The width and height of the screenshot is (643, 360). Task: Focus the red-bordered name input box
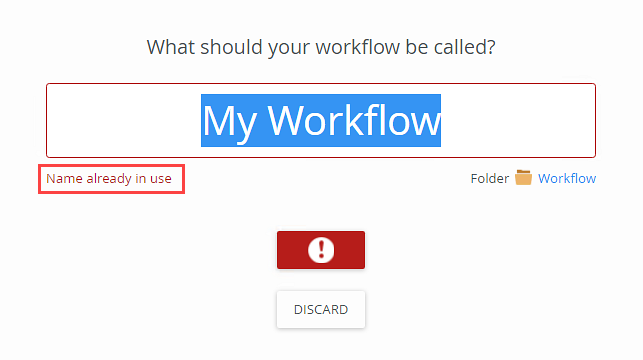[321, 121]
